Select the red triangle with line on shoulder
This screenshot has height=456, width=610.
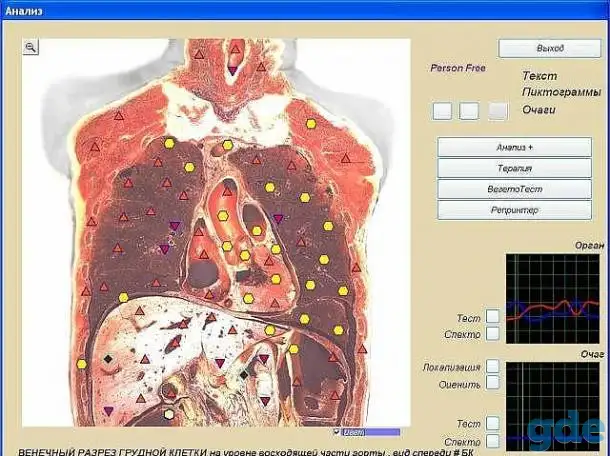[345, 159]
